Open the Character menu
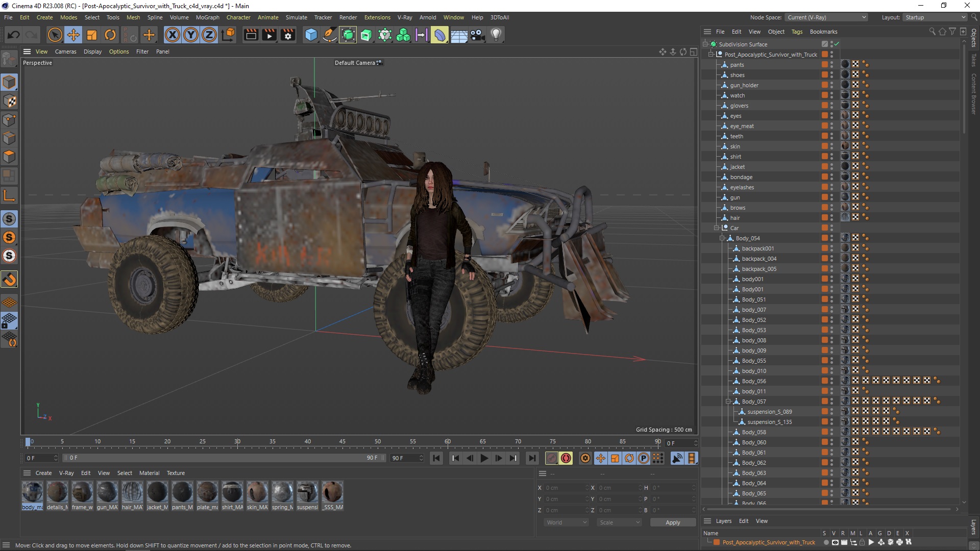 coord(238,17)
